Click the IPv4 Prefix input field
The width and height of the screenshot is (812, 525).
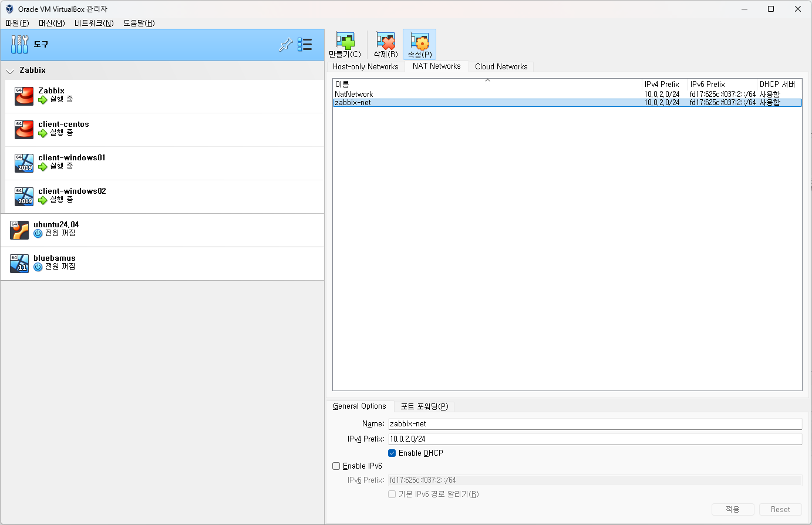pos(595,439)
